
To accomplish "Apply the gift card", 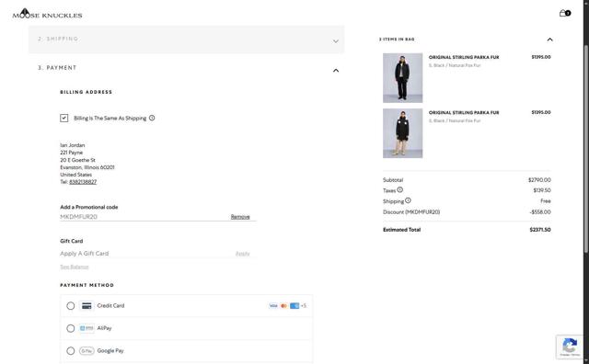I will (x=242, y=254).
